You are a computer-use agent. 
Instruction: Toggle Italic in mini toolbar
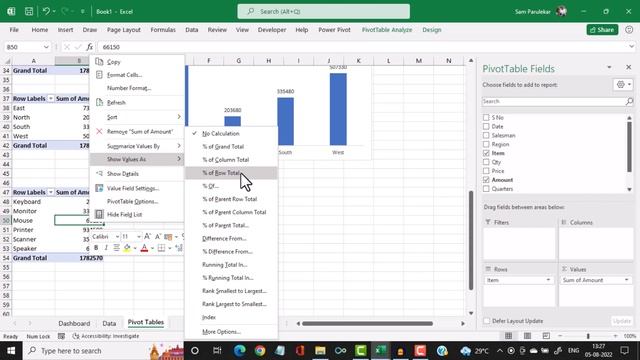106,248
